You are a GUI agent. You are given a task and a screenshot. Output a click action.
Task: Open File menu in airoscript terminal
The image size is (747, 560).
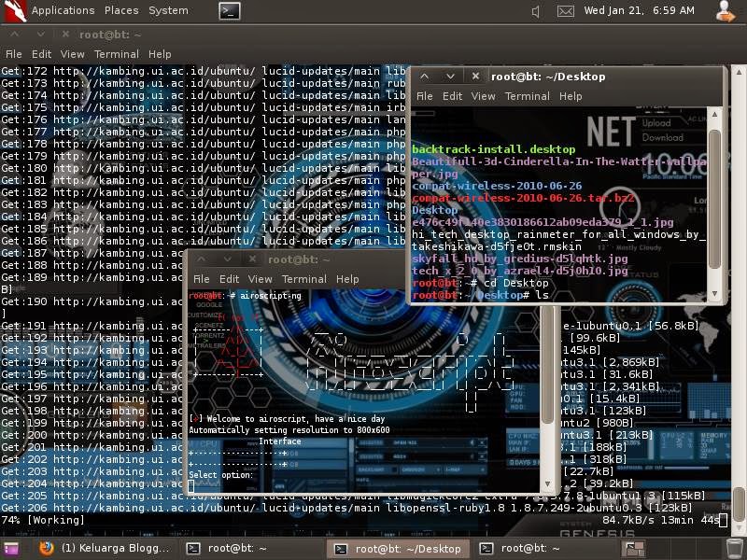(201, 279)
